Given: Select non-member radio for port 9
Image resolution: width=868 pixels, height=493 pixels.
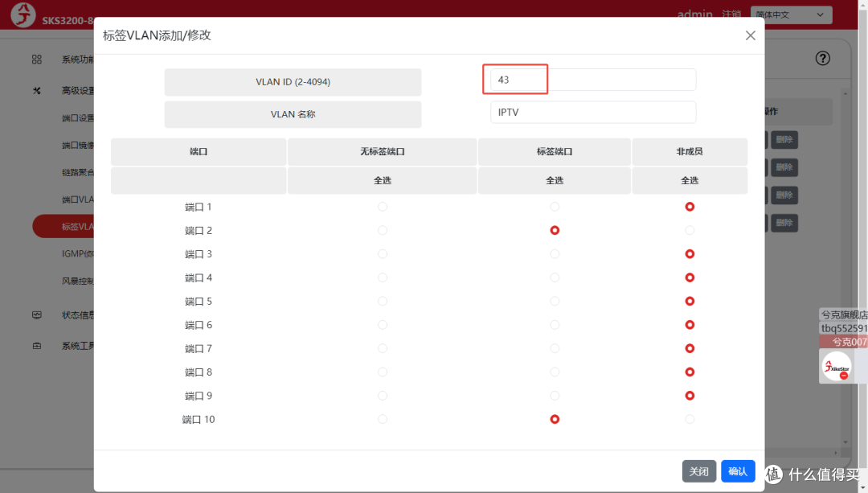Looking at the screenshot, I should tap(690, 396).
